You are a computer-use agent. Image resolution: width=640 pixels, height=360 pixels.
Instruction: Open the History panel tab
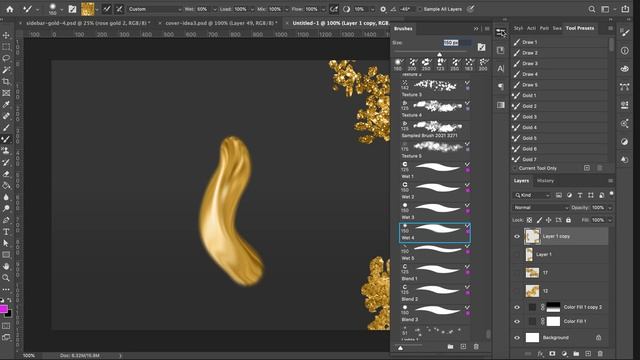click(545, 180)
